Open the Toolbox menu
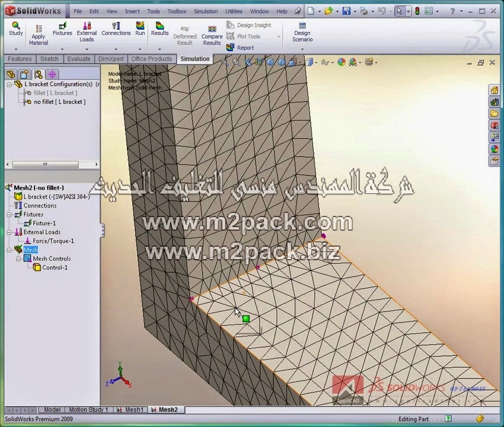 tap(177, 11)
